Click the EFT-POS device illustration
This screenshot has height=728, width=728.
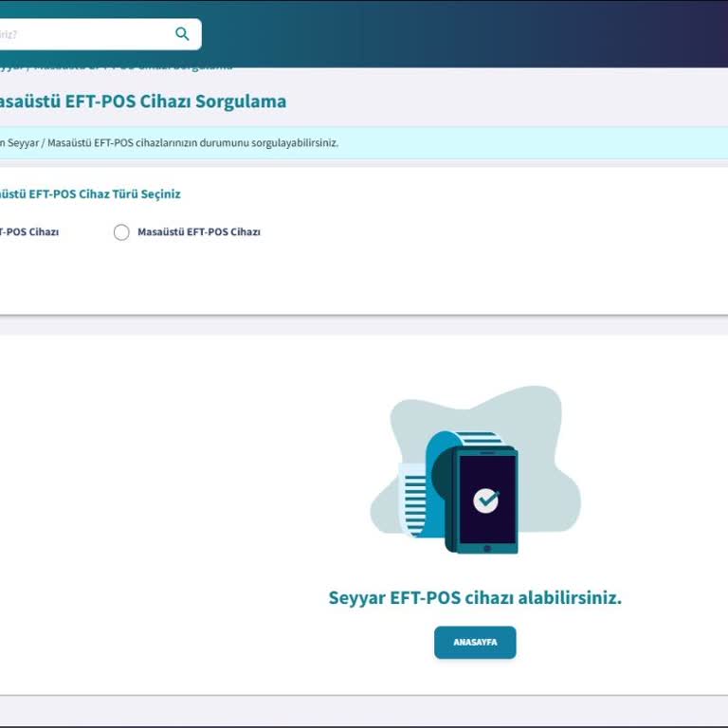[475, 470]
